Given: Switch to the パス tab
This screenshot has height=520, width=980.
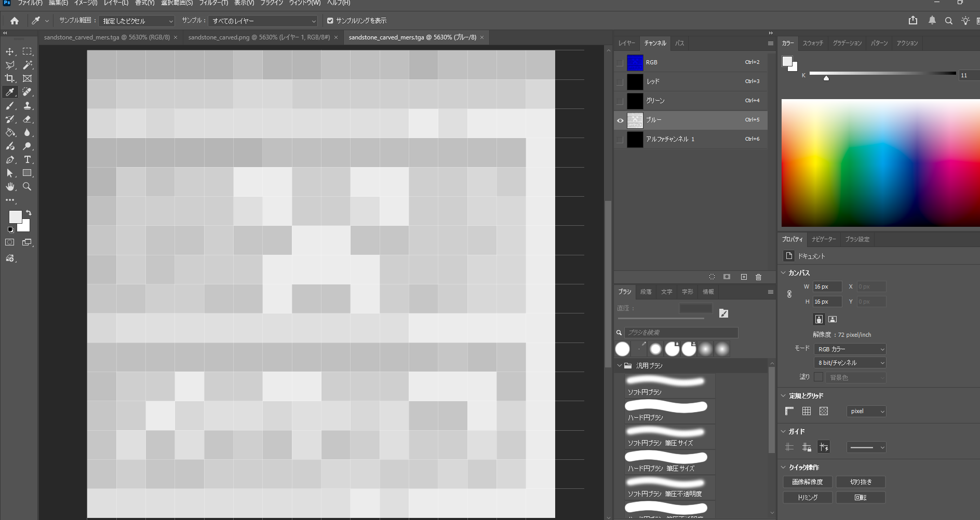Looking at the screenshot, I should tap(679, 43).
